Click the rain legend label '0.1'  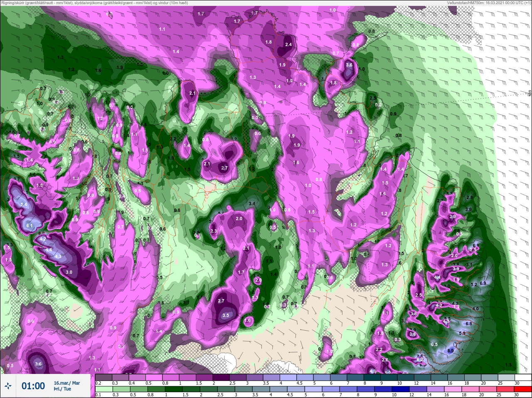(x=98, y=394)
